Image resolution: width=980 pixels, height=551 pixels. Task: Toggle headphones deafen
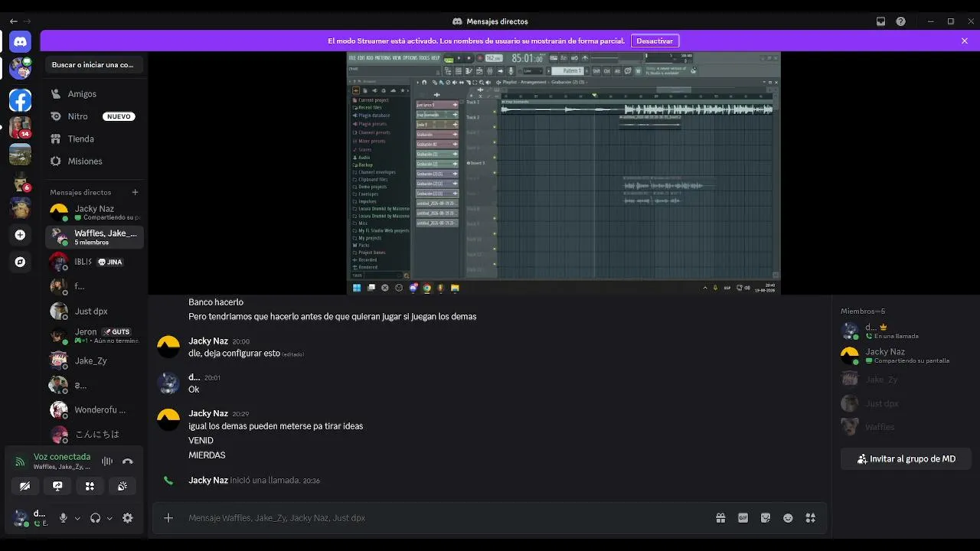[96, 518]
